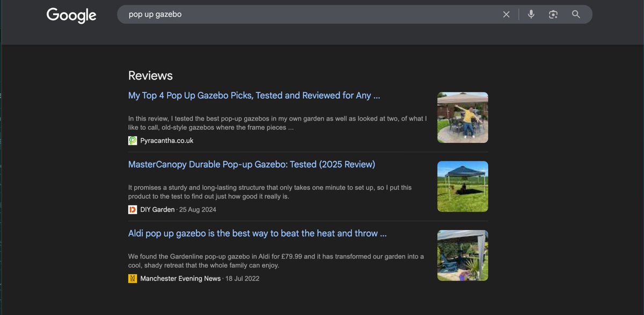Open Aldi pop up gazebo article link
Image resolution: width=644 pixels, height=315 pixels.
pyautogui.click(x=258, y=233)
